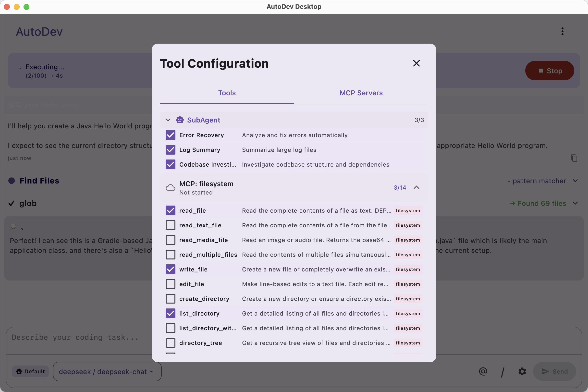This screenshot has width=588, height=392.
Task: Switch to the MCP Servers tab
Action: pyautogui.click(x=361, y=93)
